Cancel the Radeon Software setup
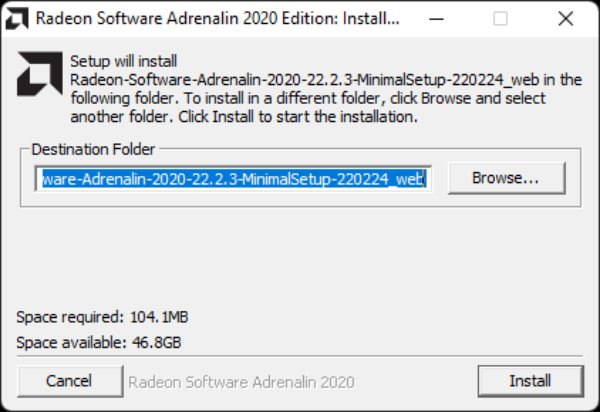 tap(70, 381)
